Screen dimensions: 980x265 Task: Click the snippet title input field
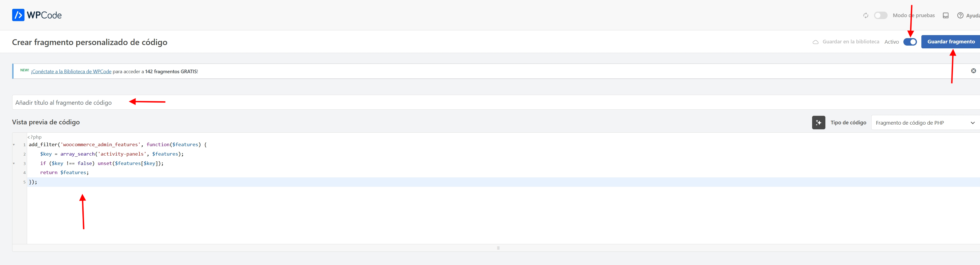pos(496,103)
